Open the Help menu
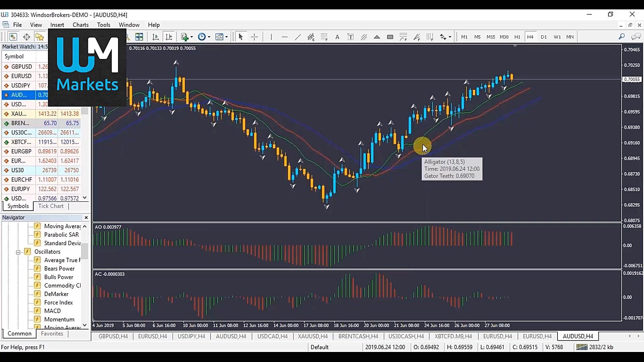Screen dimensions: 644x362 154,25
